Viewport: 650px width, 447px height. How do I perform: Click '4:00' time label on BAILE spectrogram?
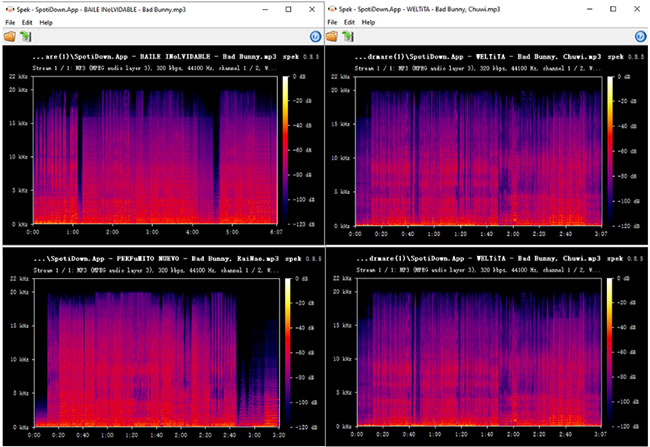point(192,232)
